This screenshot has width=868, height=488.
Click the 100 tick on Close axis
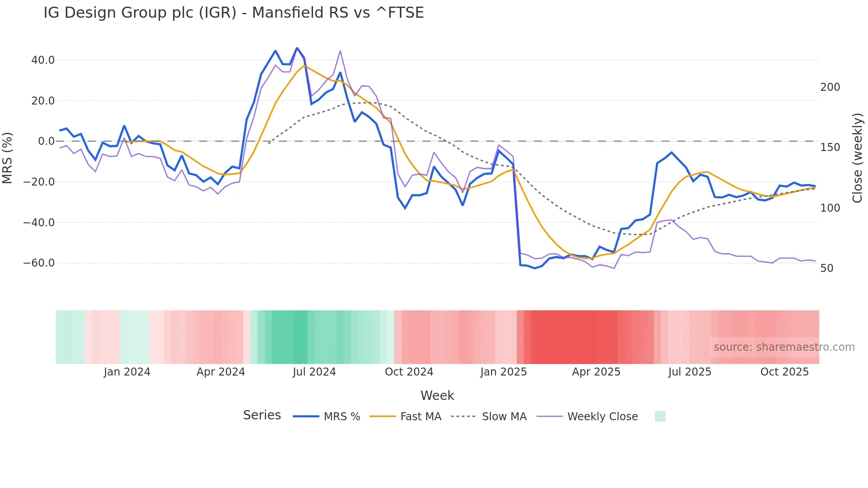[830, 208]
